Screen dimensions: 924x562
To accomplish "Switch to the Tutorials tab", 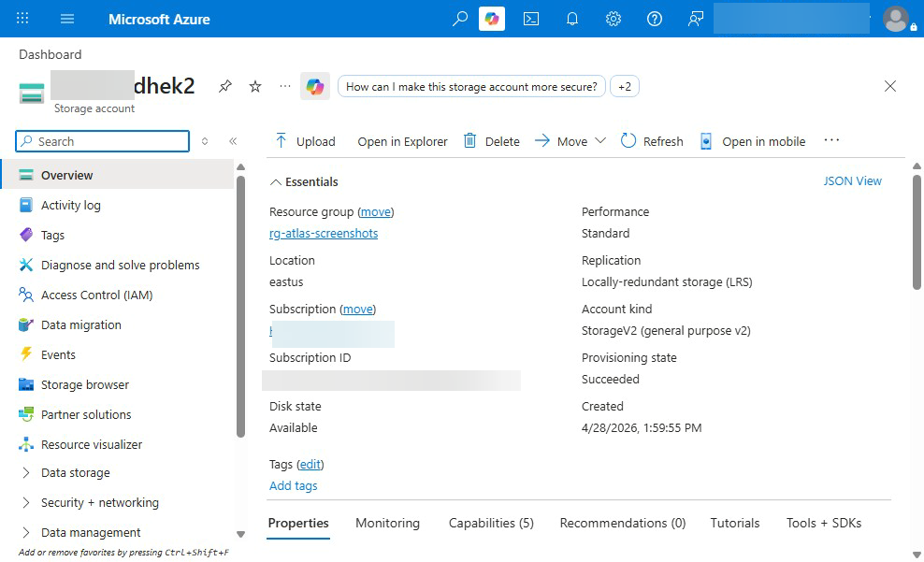I will [735, 523].
